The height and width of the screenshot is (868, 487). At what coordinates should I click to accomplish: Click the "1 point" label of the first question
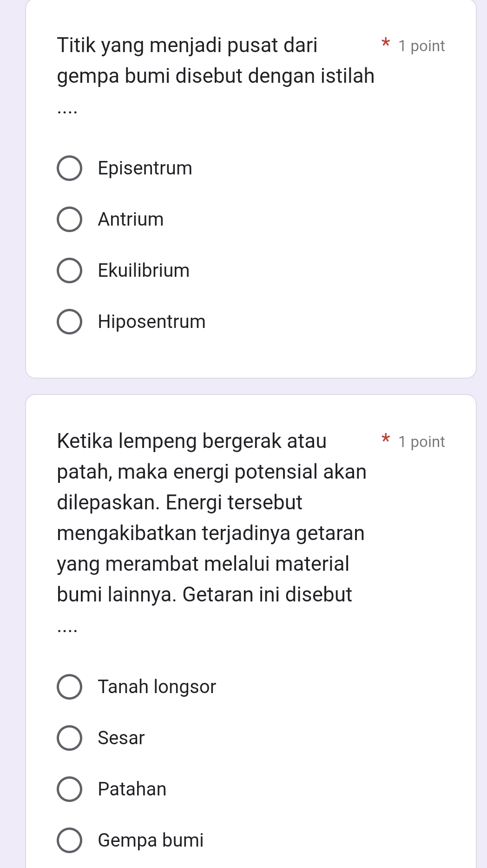click(421, 46)
